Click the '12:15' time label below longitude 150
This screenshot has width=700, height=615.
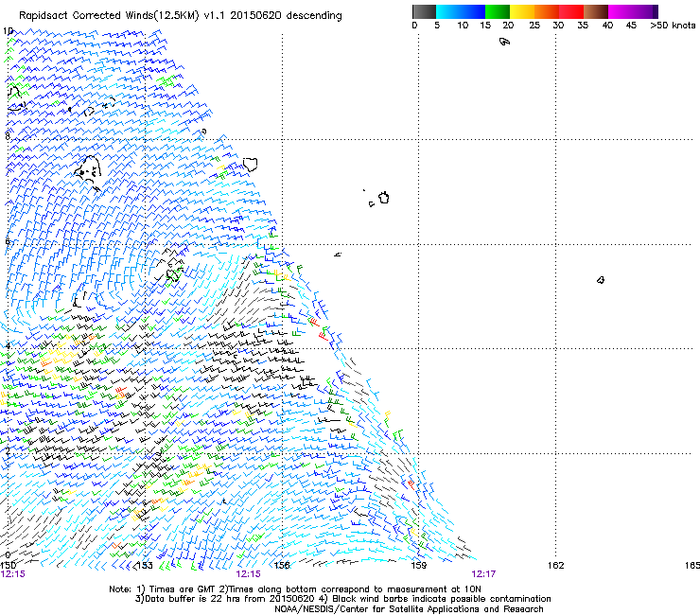13,574
